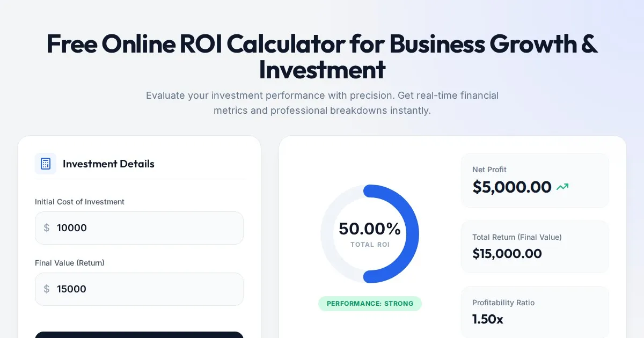
Task: Click the calculator icon beside Investment Details
Action: (46, 164)
